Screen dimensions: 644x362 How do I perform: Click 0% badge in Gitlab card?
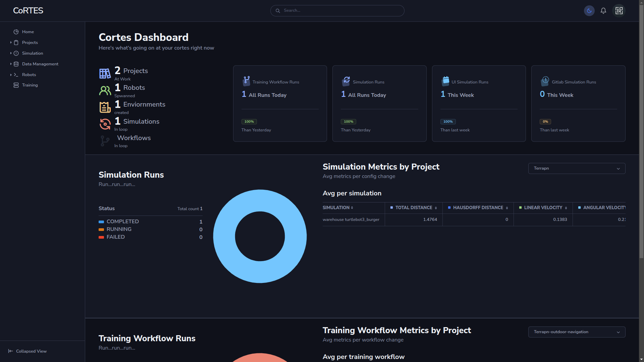(545, 122)
